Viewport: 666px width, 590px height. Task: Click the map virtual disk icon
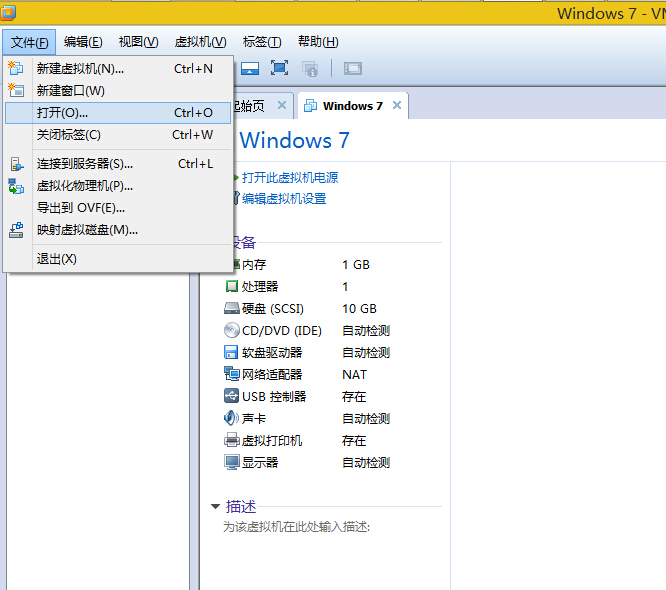coord(16,230)
